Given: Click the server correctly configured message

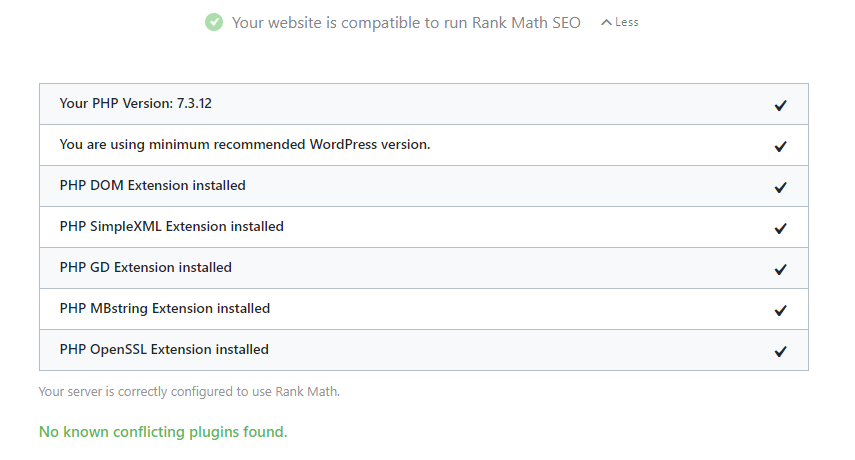Looking at the screenshot, I should pyautogui.click(x=189, y=391).
